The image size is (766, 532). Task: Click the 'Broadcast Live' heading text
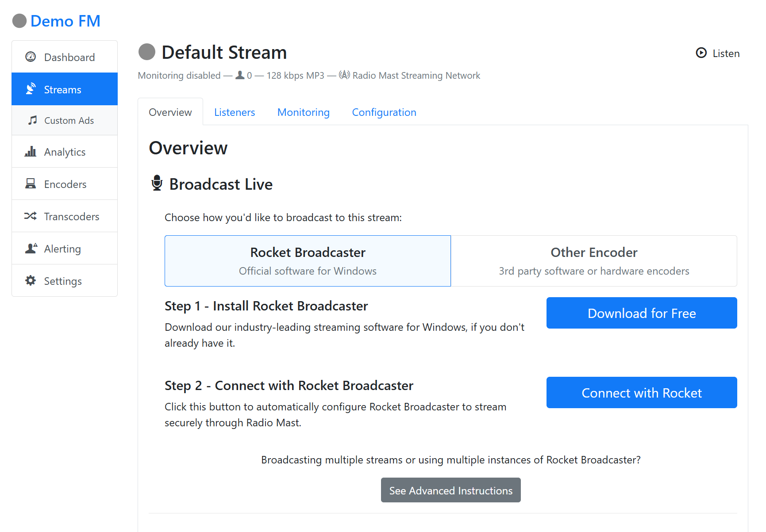pyautogui.click(x=221, y=184)
